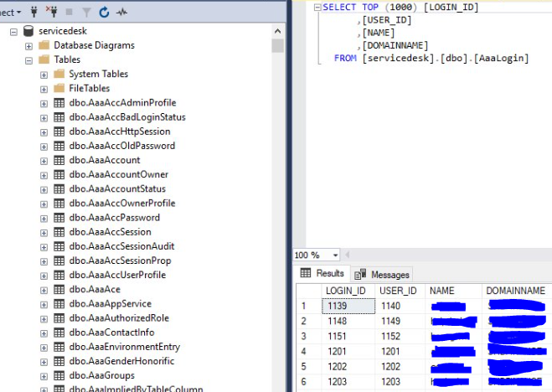Click the table icon of dbo.AaaAccSessionAudit

(59, 246)
